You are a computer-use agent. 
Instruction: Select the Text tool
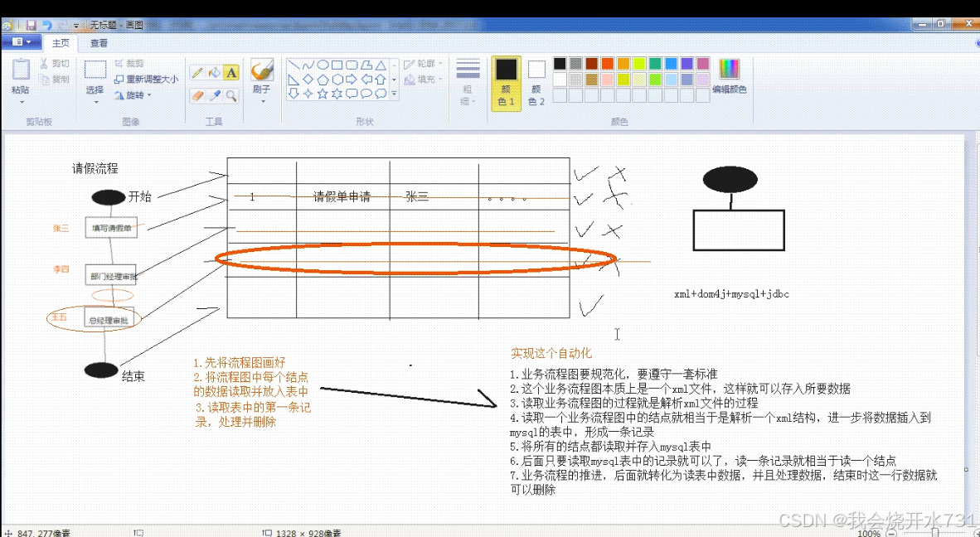230,73
